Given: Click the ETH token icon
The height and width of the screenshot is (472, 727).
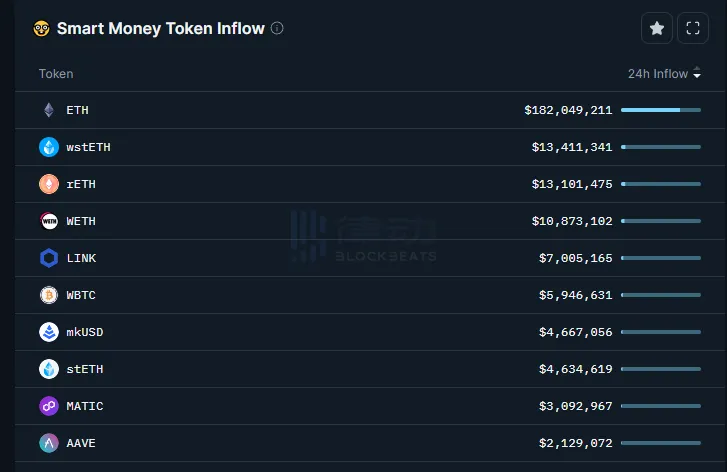Looking at the screenshot, I should (49, 110).
